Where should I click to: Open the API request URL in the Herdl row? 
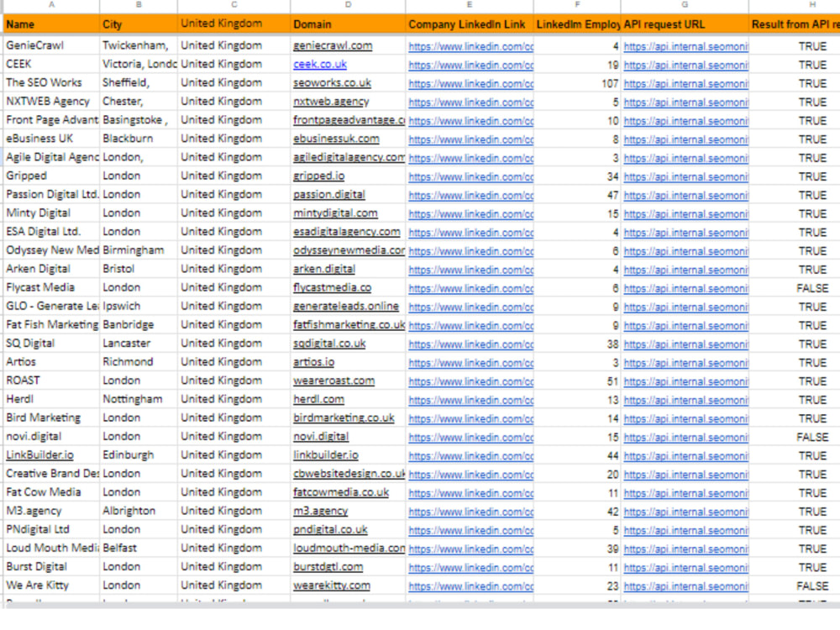[686, 400]
